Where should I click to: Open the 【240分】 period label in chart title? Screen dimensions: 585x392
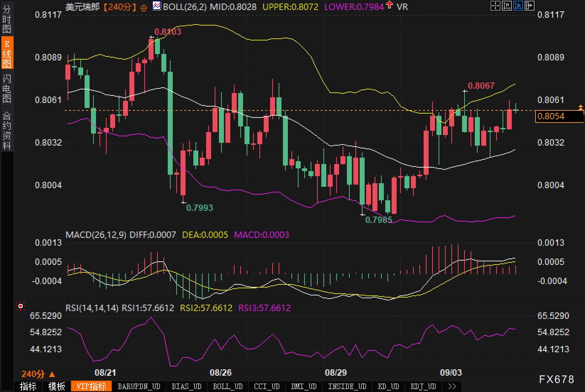pyautogui.click(x=120, y=7)
